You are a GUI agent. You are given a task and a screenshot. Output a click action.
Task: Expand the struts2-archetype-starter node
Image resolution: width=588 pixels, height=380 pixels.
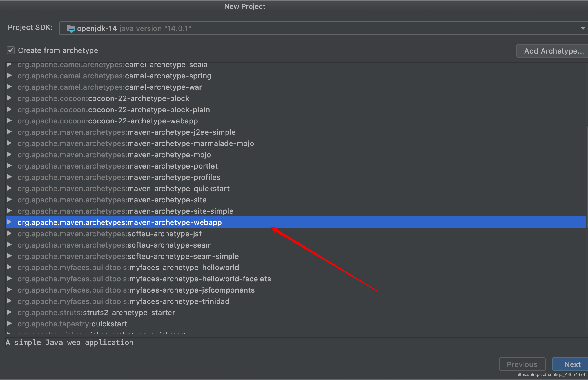[9, 312]
